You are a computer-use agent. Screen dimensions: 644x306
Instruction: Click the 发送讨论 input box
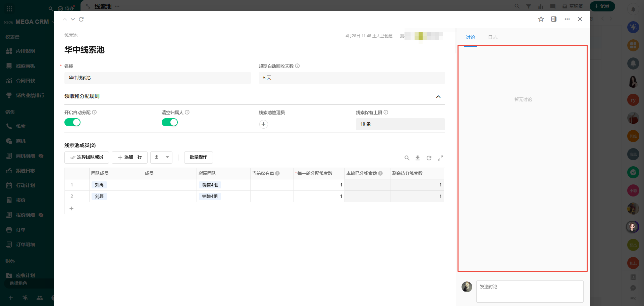(x=529, y=291)
